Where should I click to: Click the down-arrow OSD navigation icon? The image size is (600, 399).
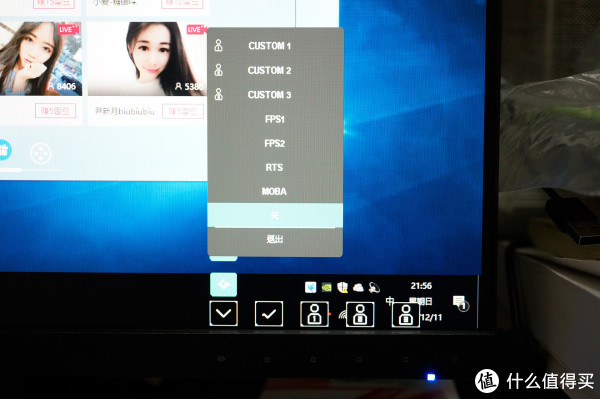coord(223,314)
